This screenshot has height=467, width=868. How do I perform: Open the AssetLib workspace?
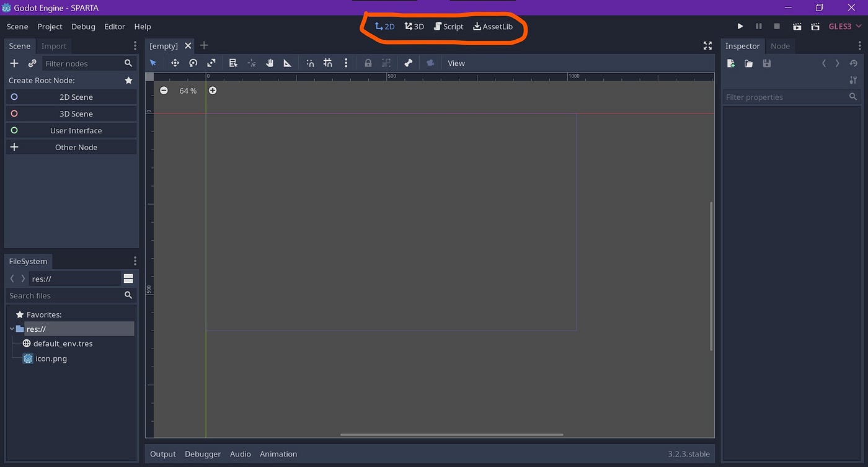(x=493, y=27)
